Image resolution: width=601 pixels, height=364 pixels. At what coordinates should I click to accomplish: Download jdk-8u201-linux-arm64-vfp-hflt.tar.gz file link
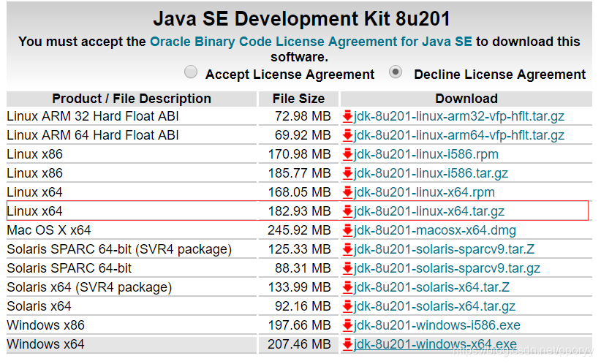pos(459,135)
